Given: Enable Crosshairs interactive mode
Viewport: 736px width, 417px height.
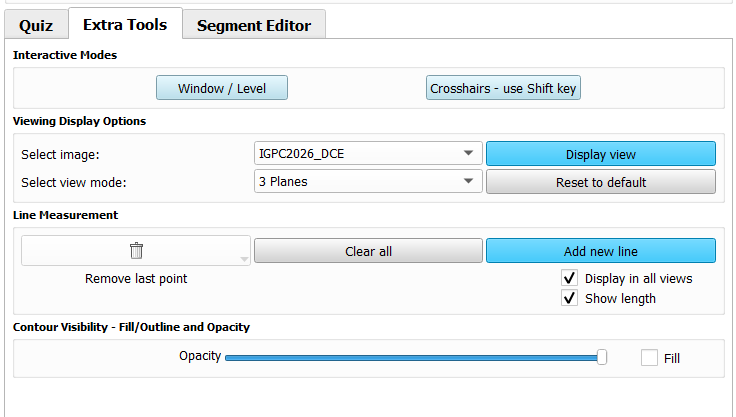Looking at the screenshot, I should [x=503, y=88].
